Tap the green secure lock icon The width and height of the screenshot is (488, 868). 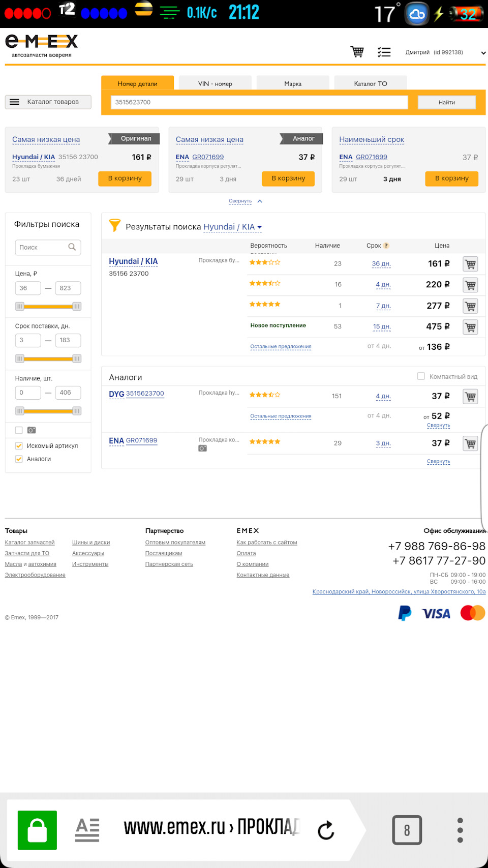click(x=37, y=830)
